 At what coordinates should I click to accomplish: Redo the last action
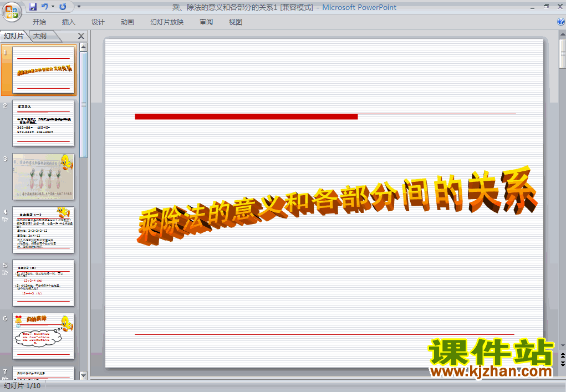coord(63,7)
